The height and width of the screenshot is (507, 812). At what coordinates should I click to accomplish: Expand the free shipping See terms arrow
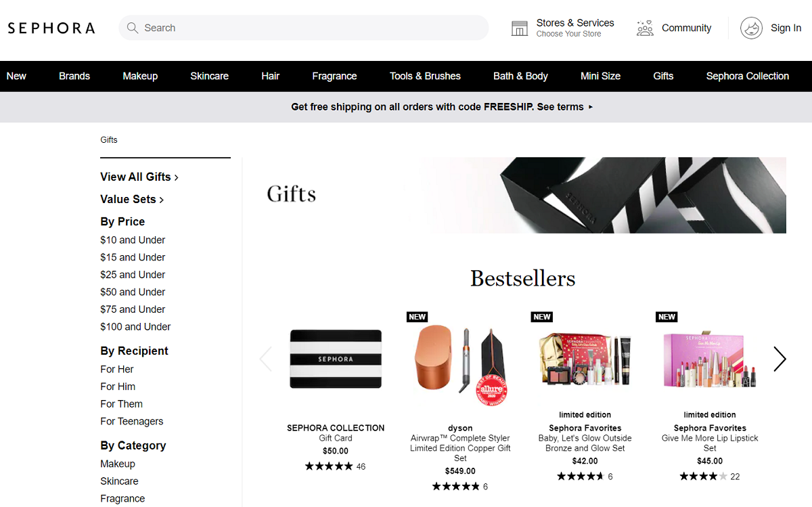(x=590, y=107)
